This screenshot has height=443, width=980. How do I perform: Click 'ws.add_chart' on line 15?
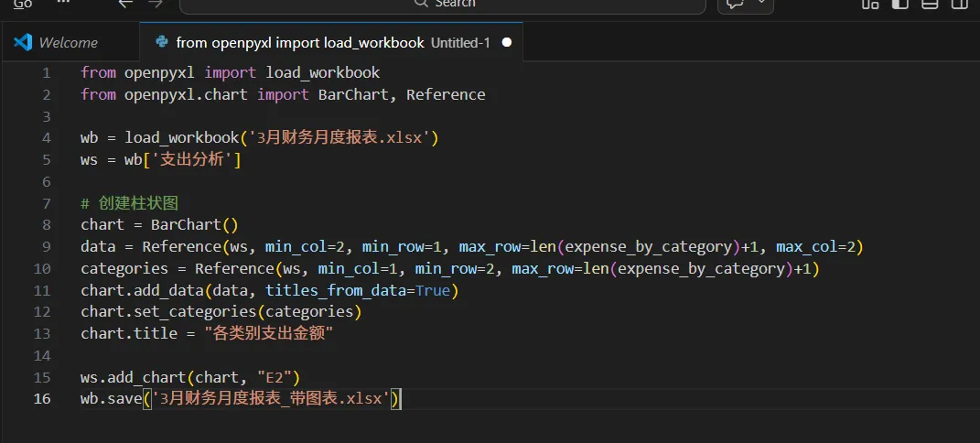[x=134, y=377]
